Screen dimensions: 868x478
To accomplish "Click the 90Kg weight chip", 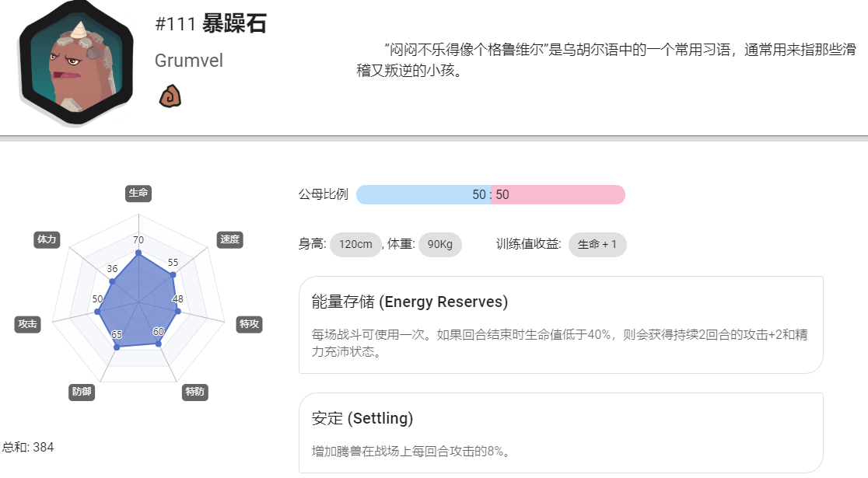I will pyautogui.click(x=440, y=245).
